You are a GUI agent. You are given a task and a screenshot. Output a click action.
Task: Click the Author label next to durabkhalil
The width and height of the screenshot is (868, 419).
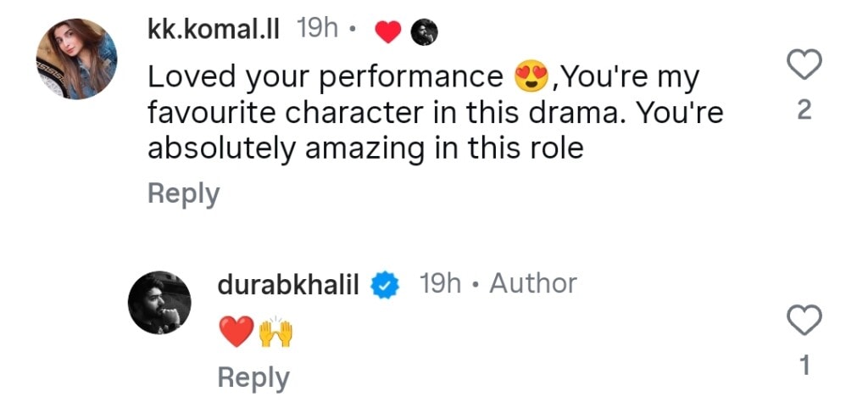(533, 284)
